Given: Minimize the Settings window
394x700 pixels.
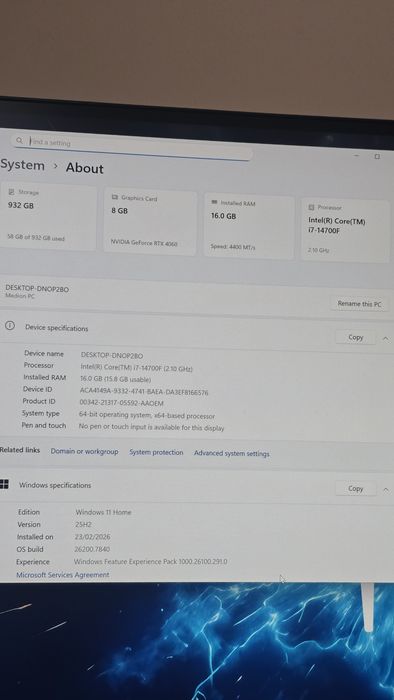Looking at the screenshot, I should 357,155.
